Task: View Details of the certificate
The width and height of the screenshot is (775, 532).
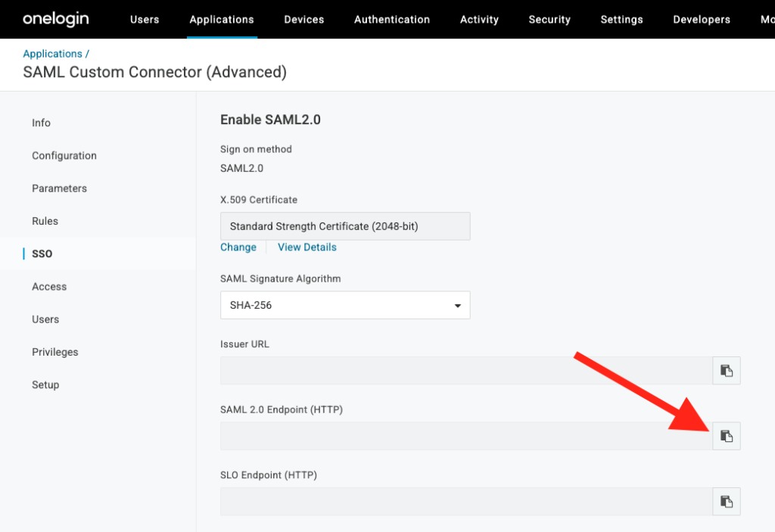Action: tap(307, 247)
